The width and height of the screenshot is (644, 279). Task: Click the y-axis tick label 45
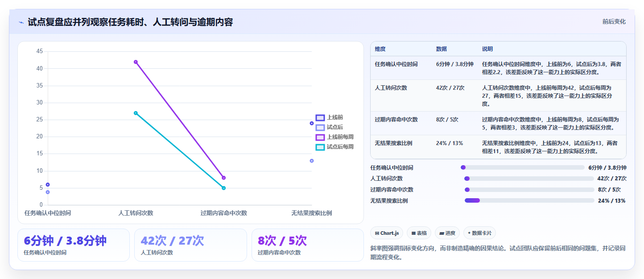point(39,51)
